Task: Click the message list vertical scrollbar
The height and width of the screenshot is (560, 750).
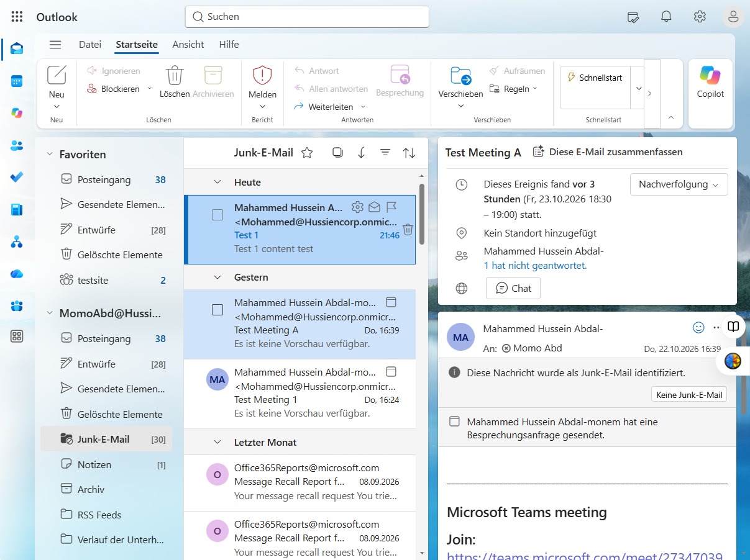Action: (x=422, y=214)
